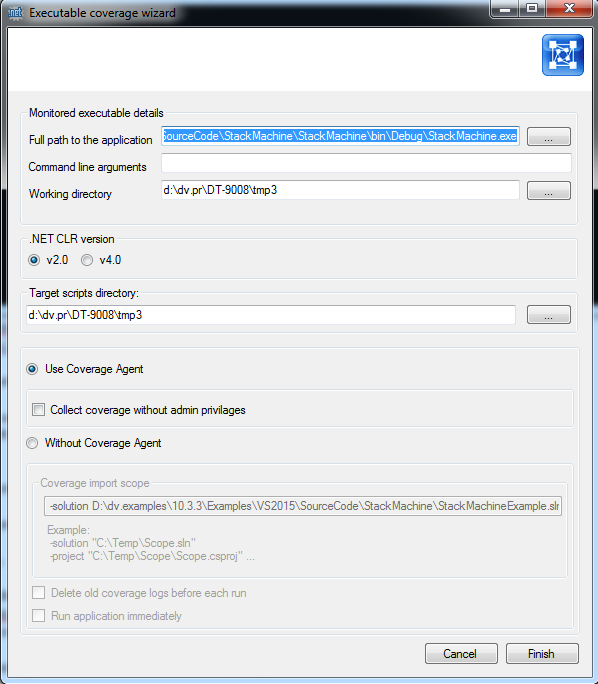598x684 pixels.
Task: Browse for target scripts directory
Action: point(549,315)
